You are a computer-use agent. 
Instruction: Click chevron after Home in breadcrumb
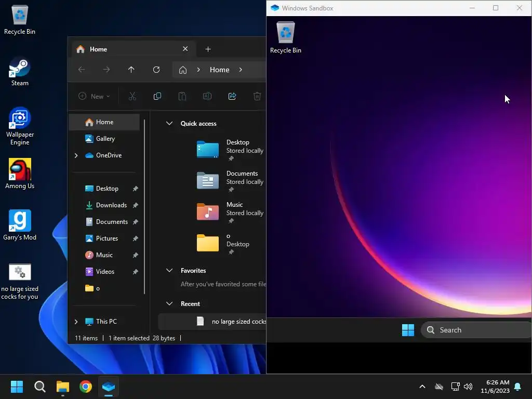point(241,70)
